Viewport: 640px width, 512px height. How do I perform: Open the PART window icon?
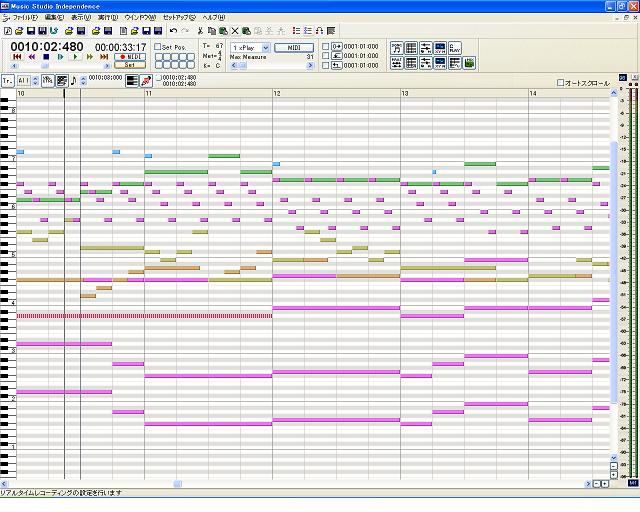click(x=397, y=63)
